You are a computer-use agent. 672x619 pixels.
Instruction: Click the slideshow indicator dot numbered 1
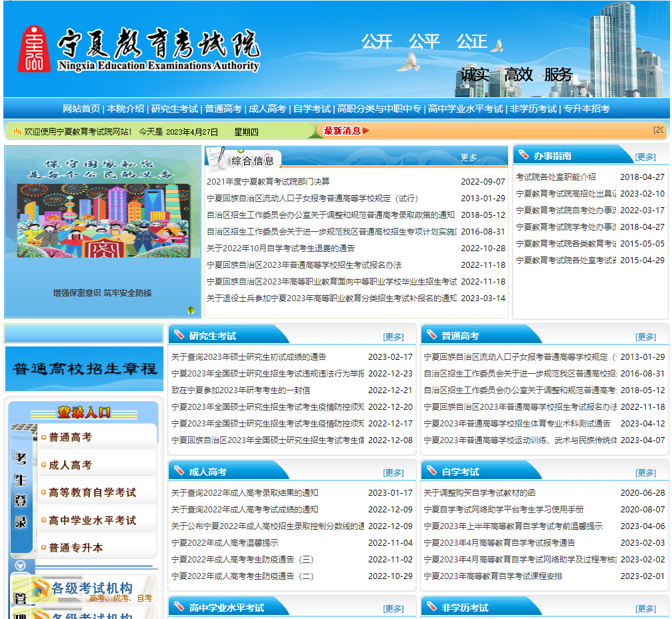click(x=191, y=310)
